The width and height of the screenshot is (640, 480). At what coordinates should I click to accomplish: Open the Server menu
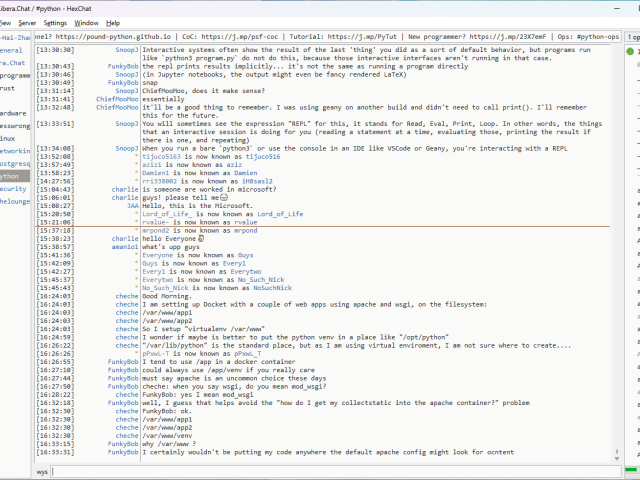(x=27, y=22)
